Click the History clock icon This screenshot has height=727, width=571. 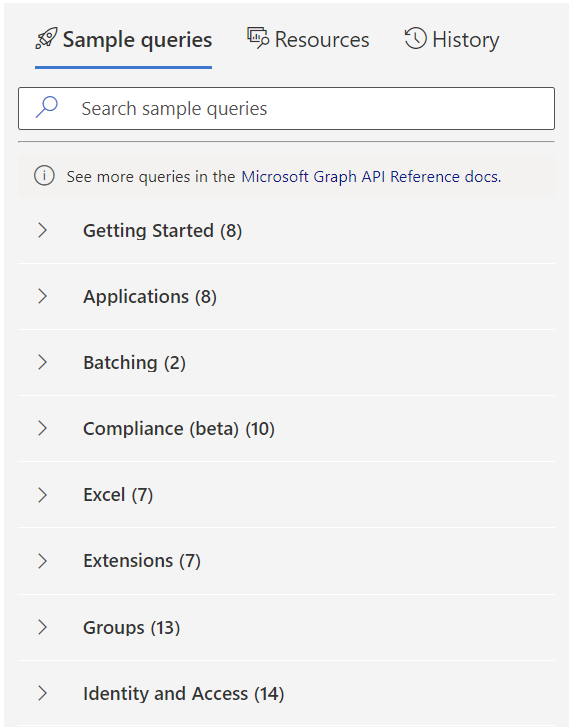[x=415, y=38]
